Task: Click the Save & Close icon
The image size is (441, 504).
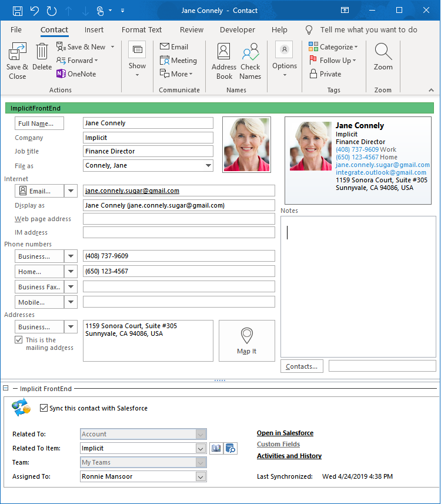Action: pyautogui.click(x=17, y=53)
